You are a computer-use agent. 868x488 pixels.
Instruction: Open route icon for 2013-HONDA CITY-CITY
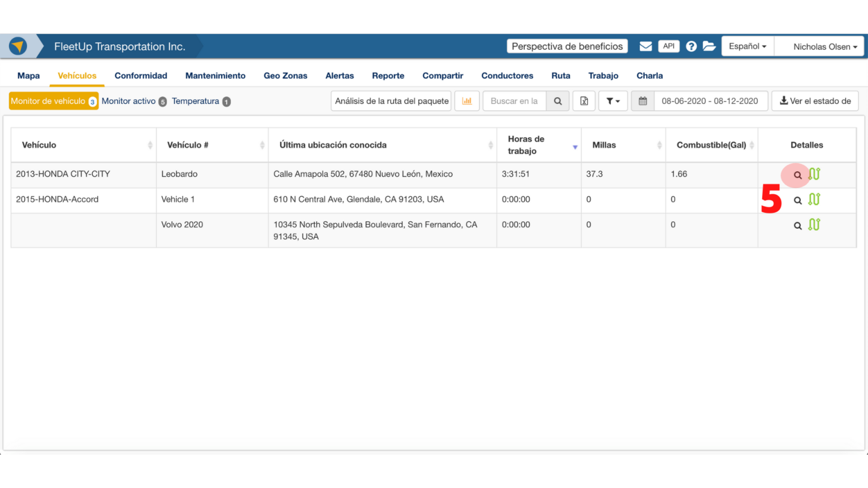coord(814,174)
